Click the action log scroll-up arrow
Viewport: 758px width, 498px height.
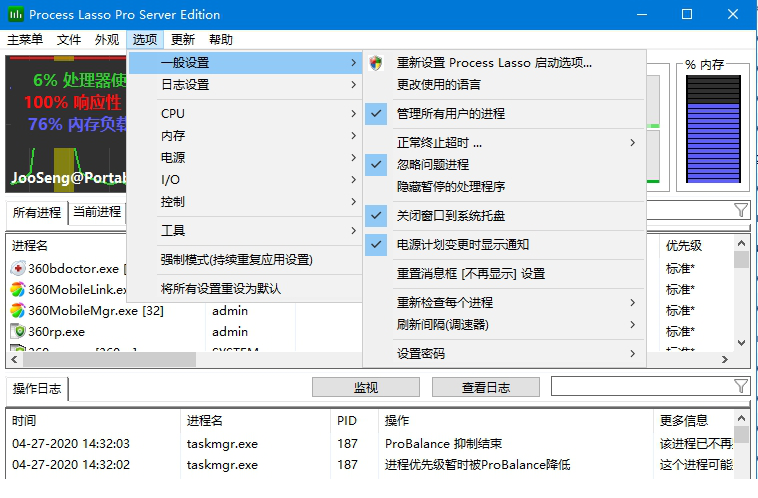click(741, 417)
